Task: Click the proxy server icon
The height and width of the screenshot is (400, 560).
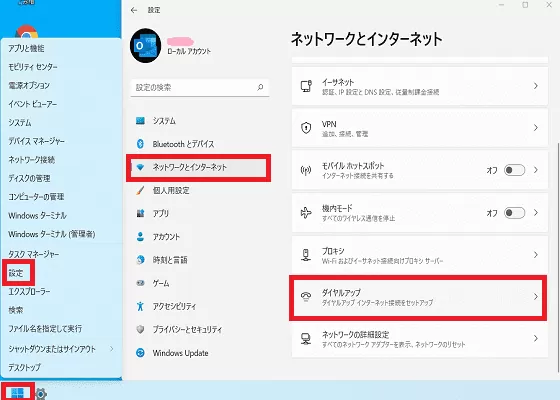Action: 306,255
